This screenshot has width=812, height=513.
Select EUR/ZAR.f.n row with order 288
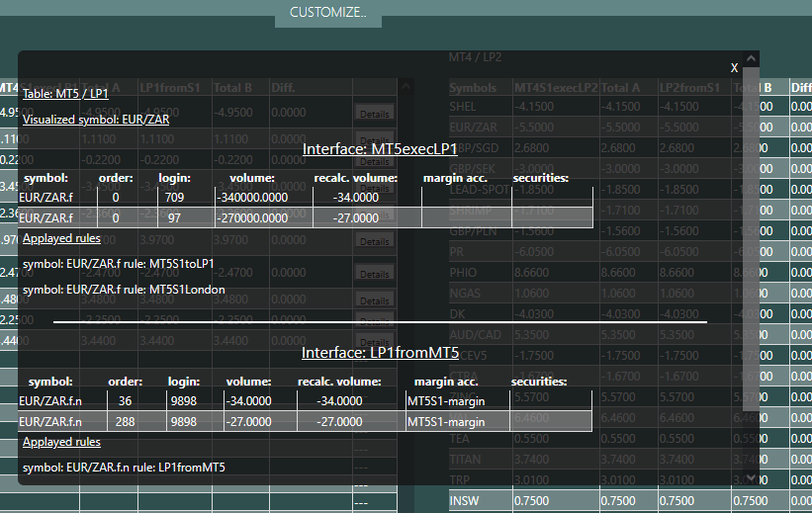click(305, 422)
